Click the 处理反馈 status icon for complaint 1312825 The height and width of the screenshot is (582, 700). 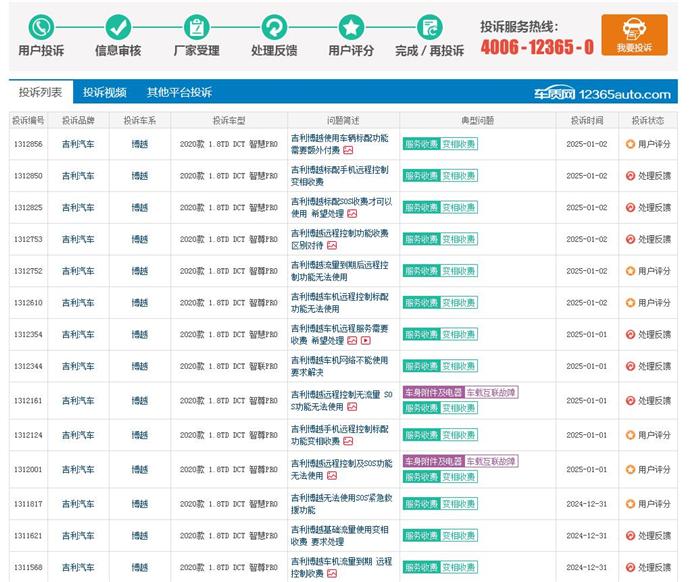coord(630,208)
